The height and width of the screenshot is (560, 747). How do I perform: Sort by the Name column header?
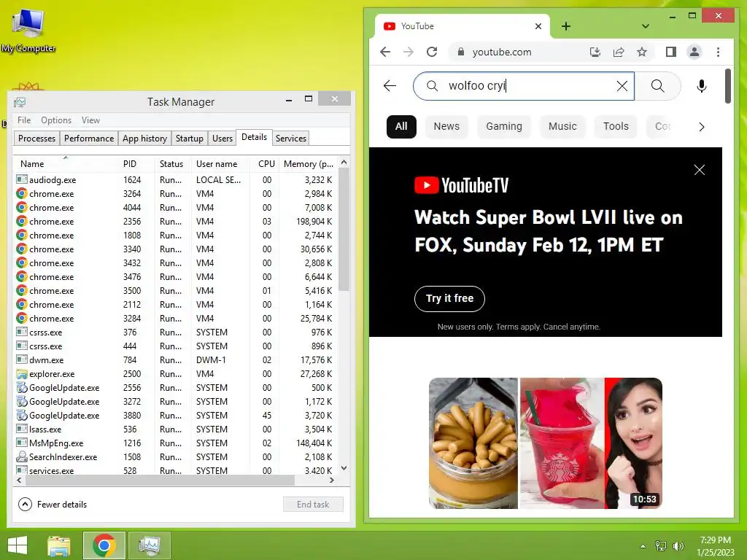coord(66,164)
